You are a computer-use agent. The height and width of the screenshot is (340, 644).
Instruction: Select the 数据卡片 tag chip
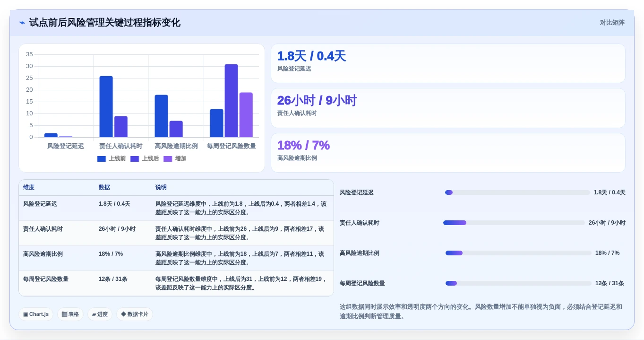point(135,314)
